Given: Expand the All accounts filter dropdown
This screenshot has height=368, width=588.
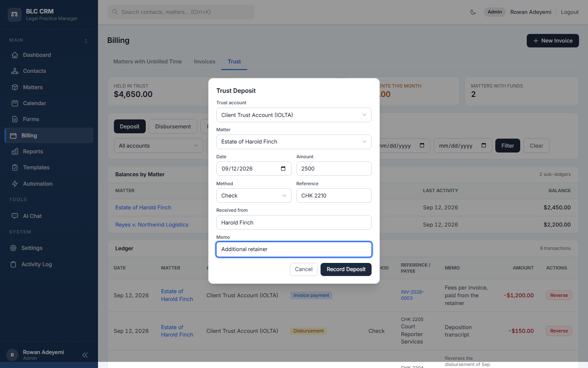Looking at the screenshot, I should point(158,146).
